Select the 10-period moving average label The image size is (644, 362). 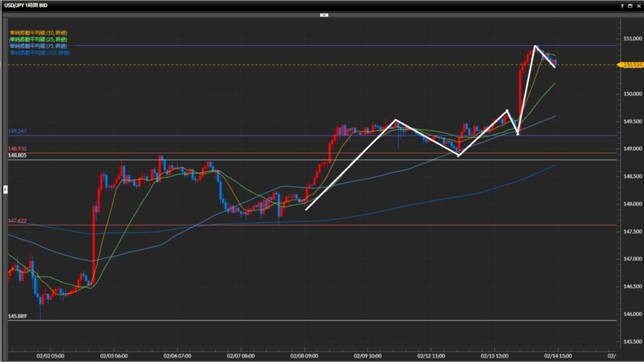(40, 32)
